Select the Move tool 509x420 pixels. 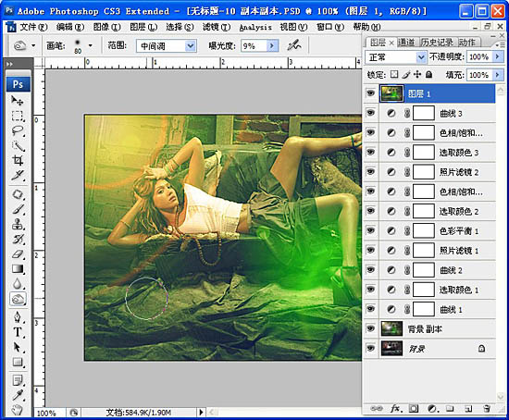coord(18,101)
